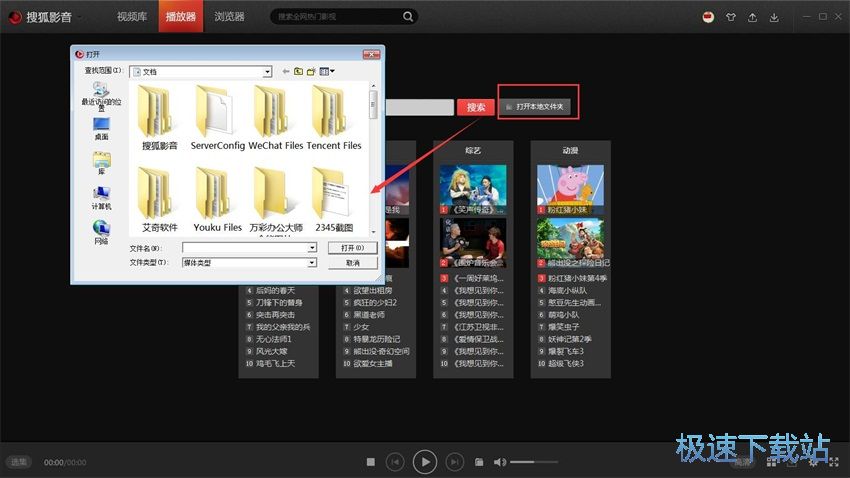Open the animation thumbnail ranked 2
Viewport: 850px width, 478px height.
pos(570,242)
